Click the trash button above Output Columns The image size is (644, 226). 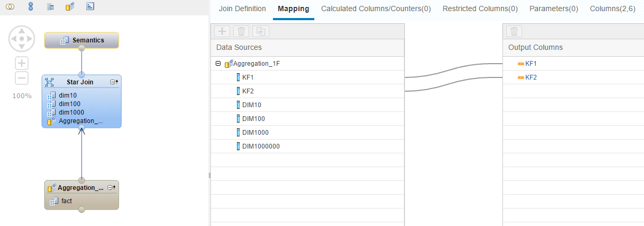514,31
